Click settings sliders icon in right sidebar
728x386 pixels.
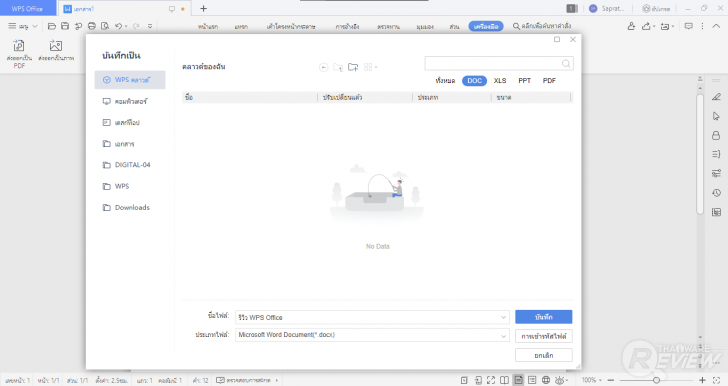(716, 173)
